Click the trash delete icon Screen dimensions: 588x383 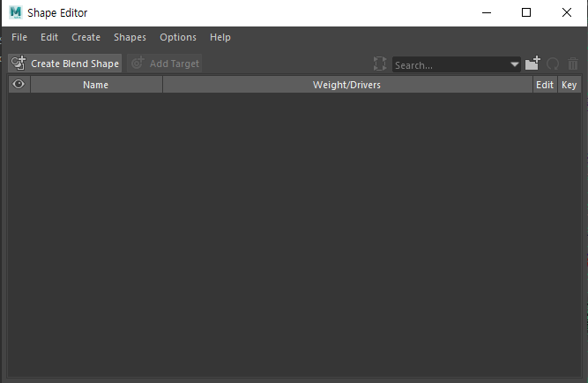tap(573, 64)
